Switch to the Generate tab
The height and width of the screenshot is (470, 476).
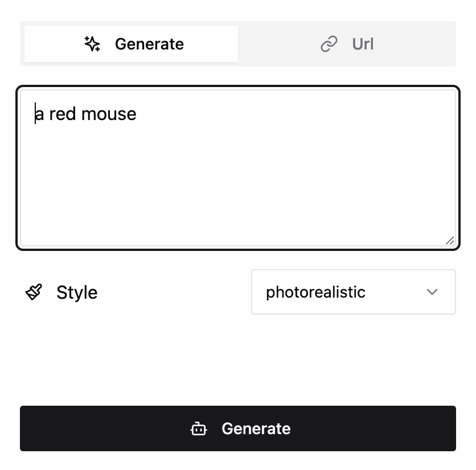[131, 44]
